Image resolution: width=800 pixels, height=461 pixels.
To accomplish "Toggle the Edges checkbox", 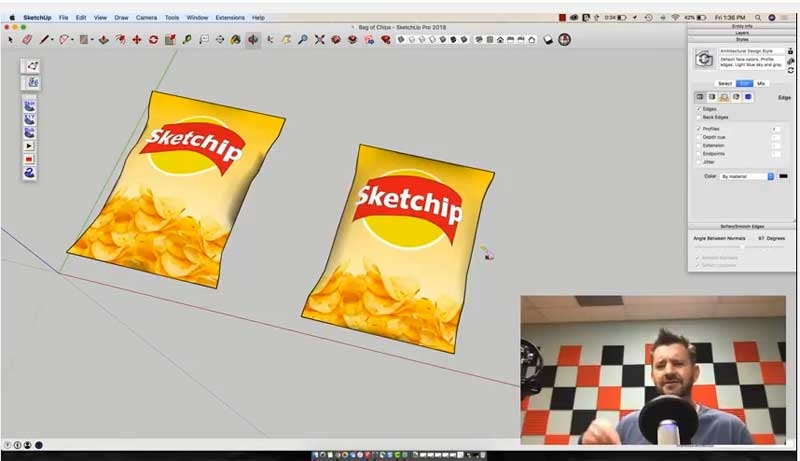I will point(698,109).
